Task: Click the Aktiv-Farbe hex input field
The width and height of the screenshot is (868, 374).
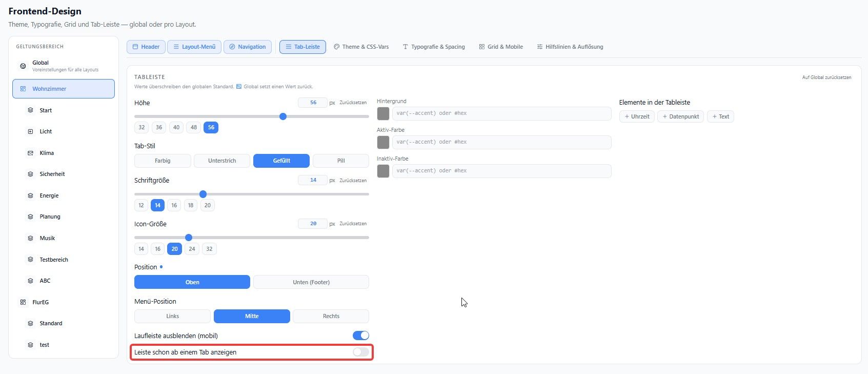Action: pyautogui.click(x=501, y=142)
